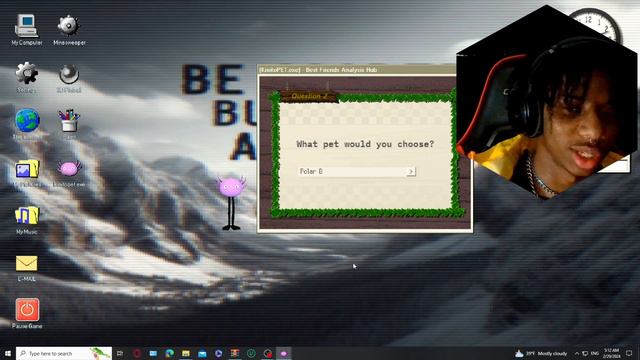Click the Best Friends Analysis Hub title bar
The height and width of the screenshot is (360, 640).
[x=357, y=70]
